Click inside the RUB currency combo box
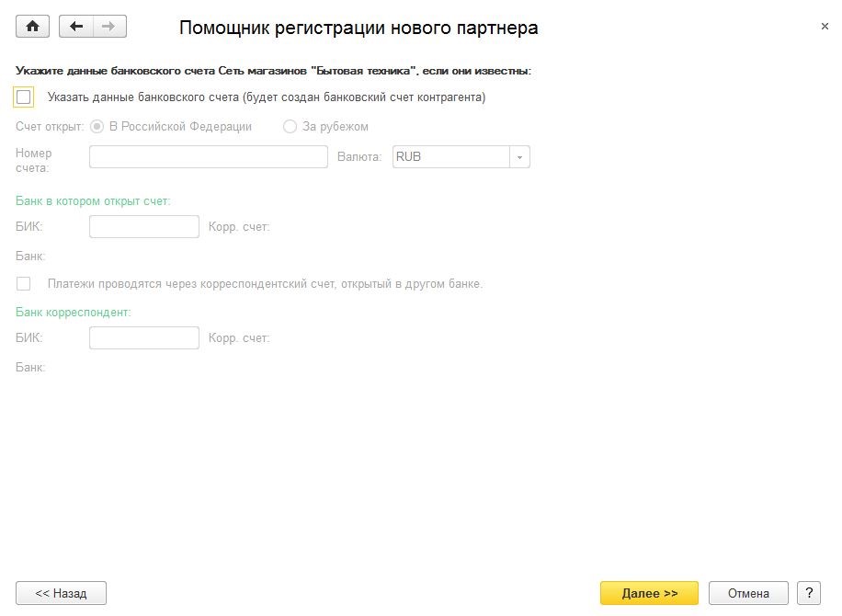The height and width of the screenshot is (616, 842). pyautogui.click(x=451, y=157)
